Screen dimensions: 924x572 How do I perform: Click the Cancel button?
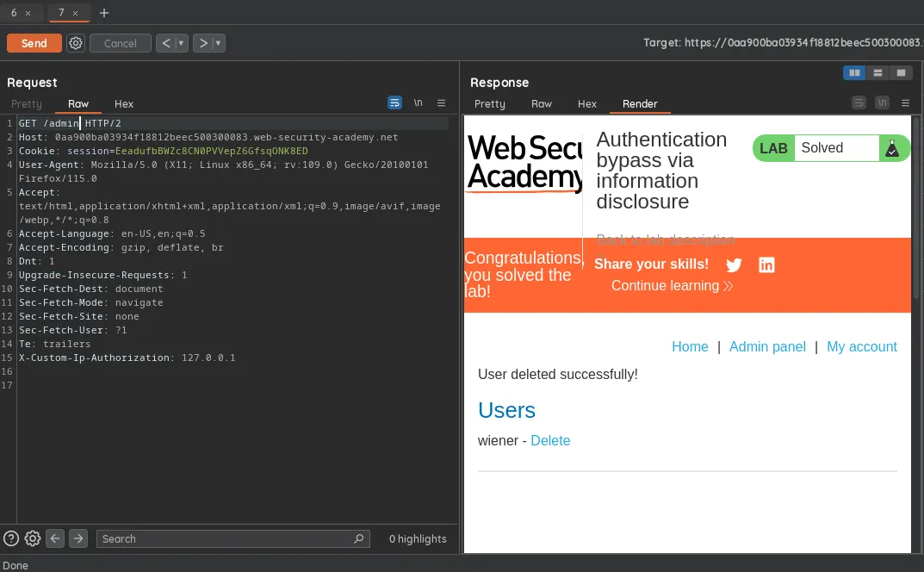121,43
